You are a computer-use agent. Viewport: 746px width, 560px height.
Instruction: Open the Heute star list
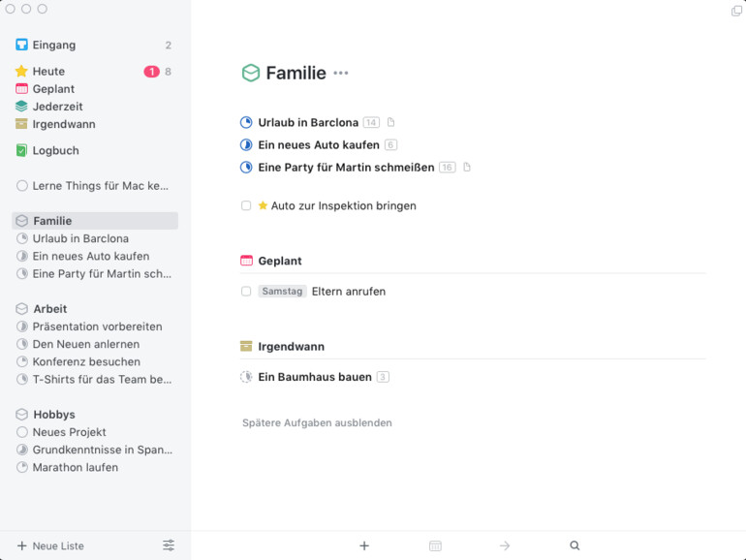(x=47, y=71)
